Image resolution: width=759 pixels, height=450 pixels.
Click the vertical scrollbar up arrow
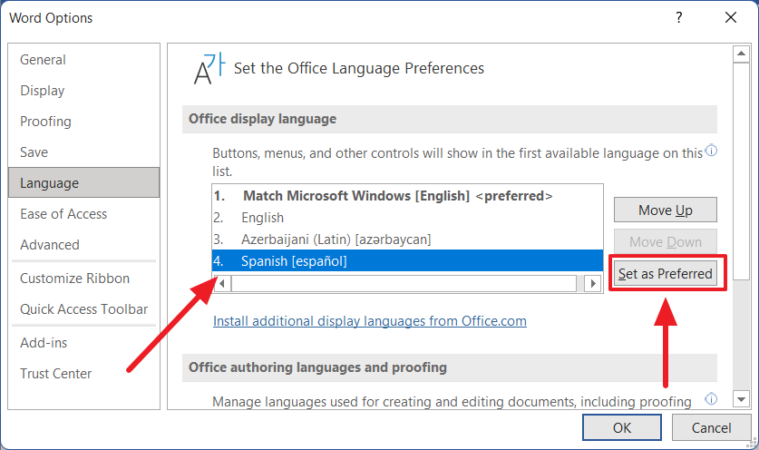point(741,54)
